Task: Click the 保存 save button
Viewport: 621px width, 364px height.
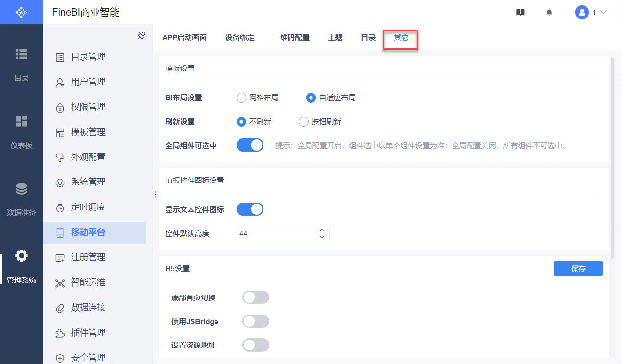Action: [x=578, y=269]
